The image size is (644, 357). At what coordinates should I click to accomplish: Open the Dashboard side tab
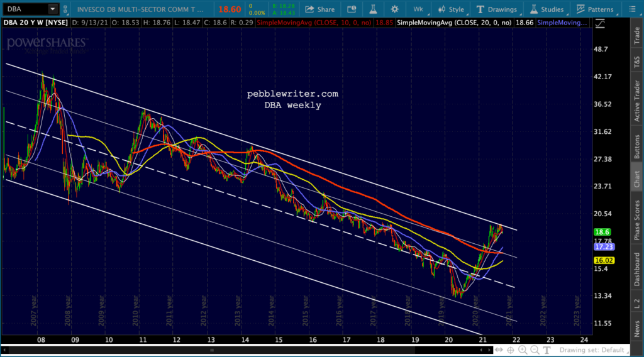636,269
